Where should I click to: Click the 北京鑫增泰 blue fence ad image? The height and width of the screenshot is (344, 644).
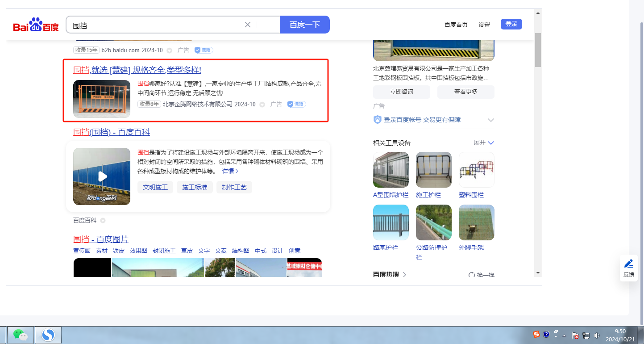434,50
